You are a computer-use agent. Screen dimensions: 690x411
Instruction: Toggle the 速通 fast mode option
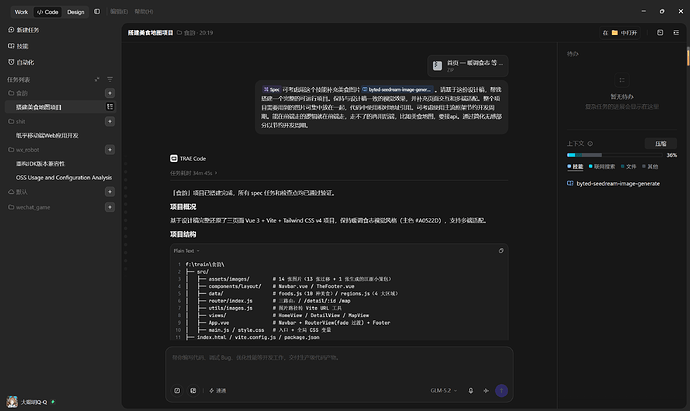pyautogui.click(x=217, y=390)
